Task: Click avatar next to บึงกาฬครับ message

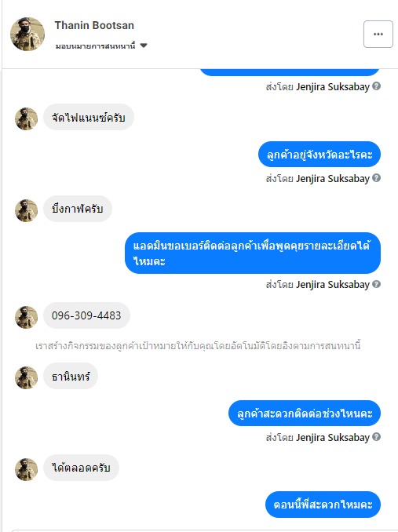Action: click(x=26, y=210)
